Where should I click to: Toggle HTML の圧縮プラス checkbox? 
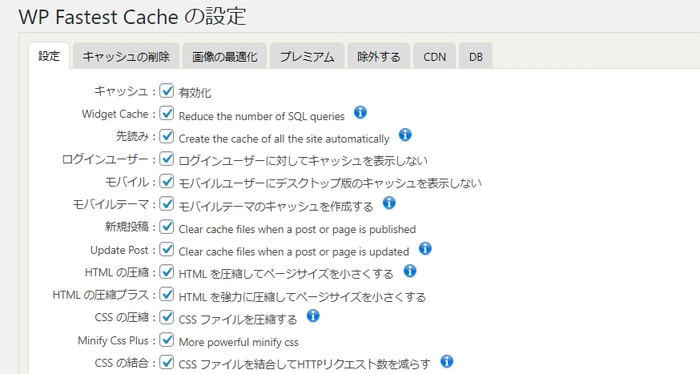[x=167, y=294]
